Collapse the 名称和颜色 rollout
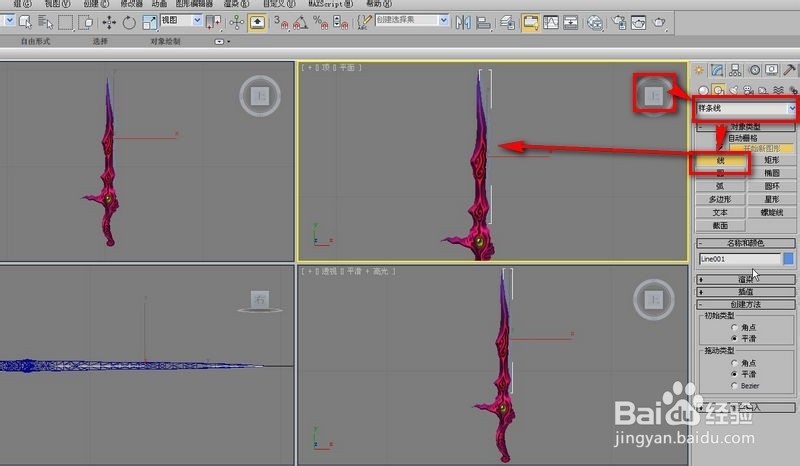 coord(745,243)
